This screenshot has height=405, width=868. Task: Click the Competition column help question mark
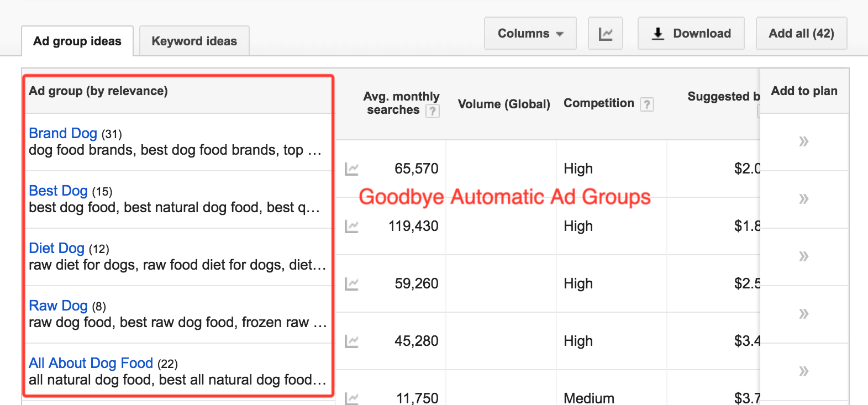(646, 104)
